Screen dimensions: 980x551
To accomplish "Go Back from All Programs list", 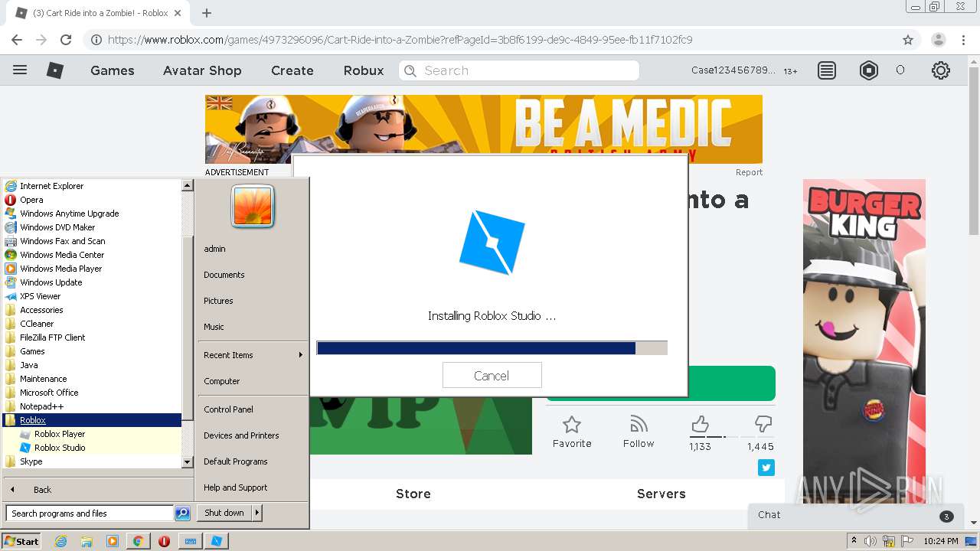I will pyautogui.click(x=42, y=490).
